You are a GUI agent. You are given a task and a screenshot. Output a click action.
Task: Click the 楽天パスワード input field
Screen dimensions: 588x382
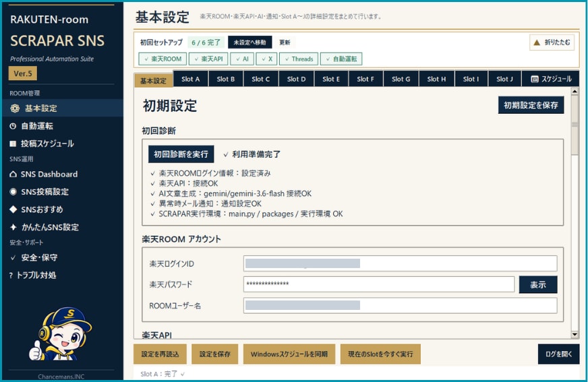379,284
